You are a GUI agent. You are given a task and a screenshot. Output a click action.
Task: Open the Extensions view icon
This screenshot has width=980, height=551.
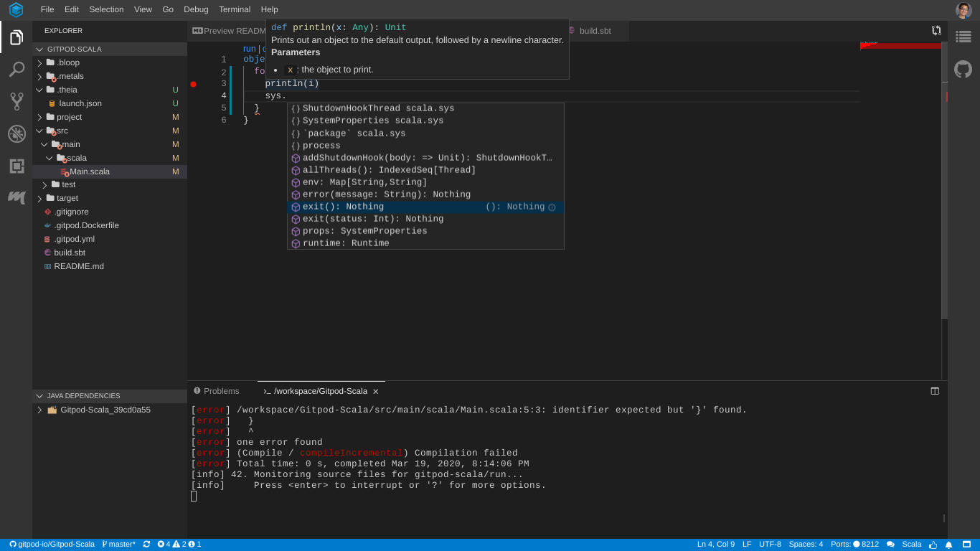pyautogui.click(x=17, y=166)
